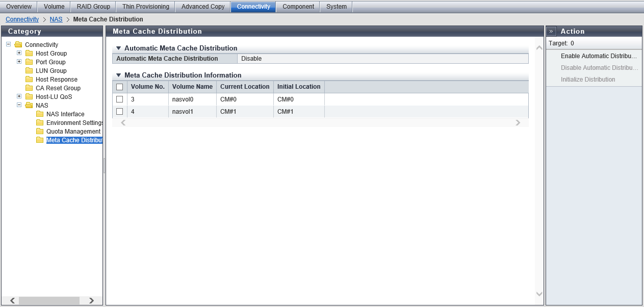This screenshot has height=307, width=644.
Task: Open the Thin Provisioning tab
Action: (145, 7)
